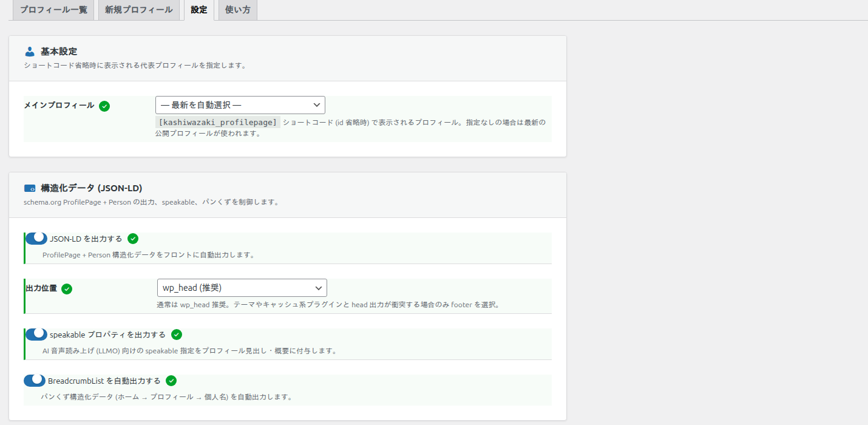Open the 使い方 tab

237,10
